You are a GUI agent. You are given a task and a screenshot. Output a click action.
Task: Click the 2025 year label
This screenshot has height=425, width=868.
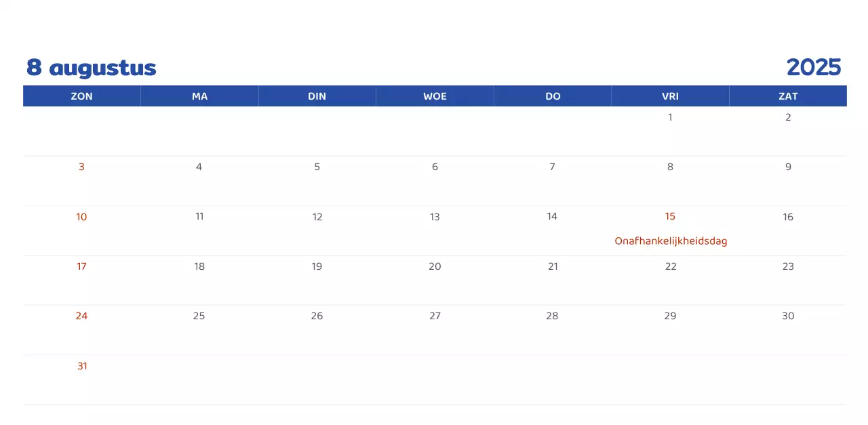813,68
